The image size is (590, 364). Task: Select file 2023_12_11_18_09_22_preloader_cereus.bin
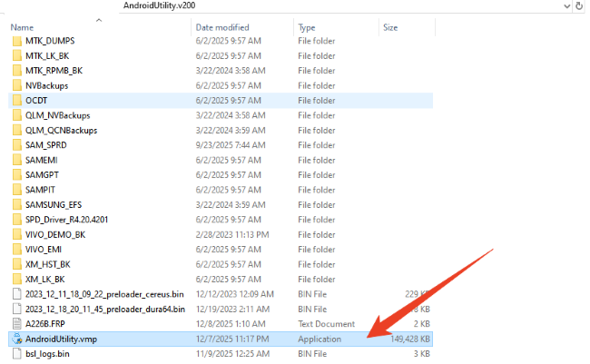(x=104, y=294)
